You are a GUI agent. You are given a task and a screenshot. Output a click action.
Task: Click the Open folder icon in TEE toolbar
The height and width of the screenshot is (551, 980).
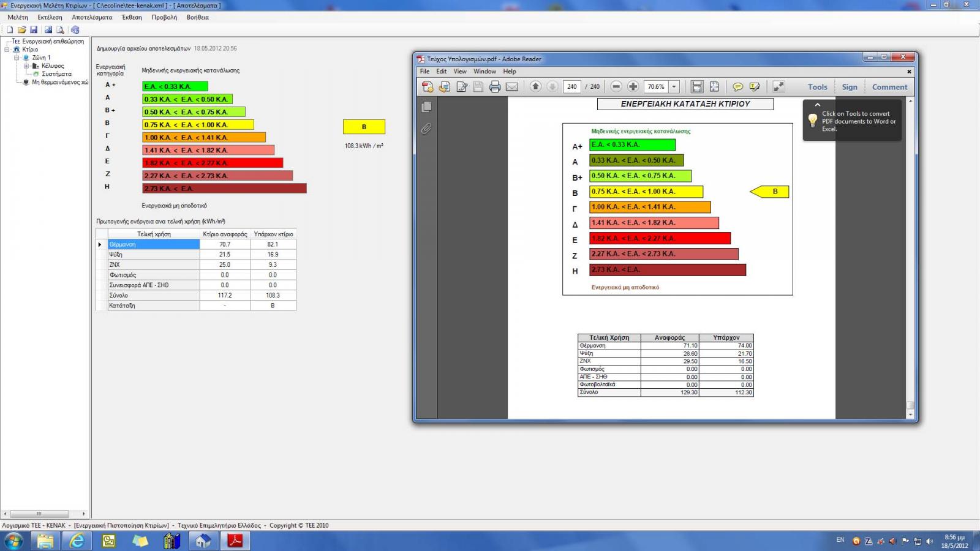22,29
